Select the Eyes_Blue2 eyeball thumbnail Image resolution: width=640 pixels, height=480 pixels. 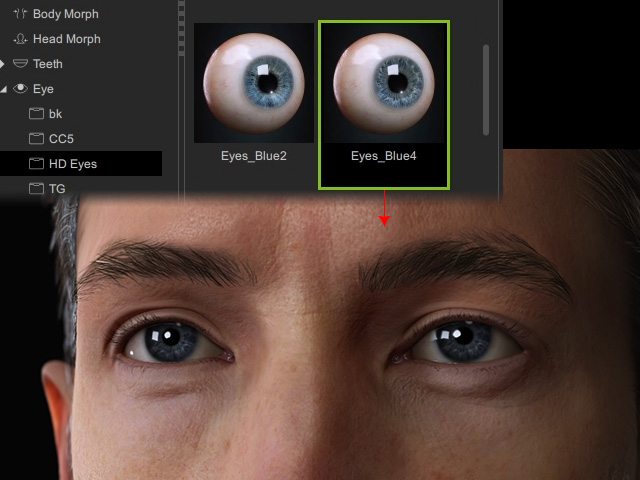click(x=254, y=82)
